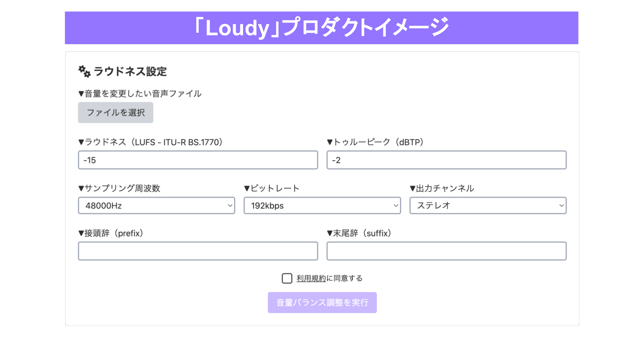
Task: Click the ラウドネス LUFS input field
Action: pyautogui.click(x=198, y=160)
